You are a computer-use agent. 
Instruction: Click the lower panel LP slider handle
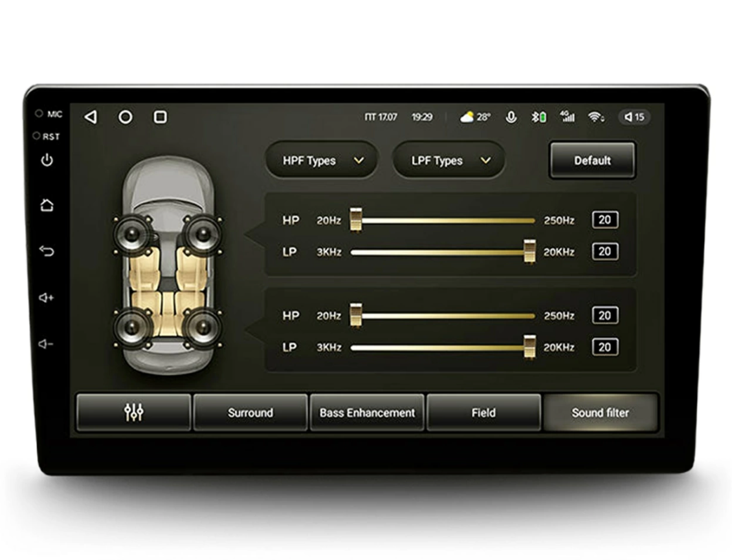(x=529, y=347)
